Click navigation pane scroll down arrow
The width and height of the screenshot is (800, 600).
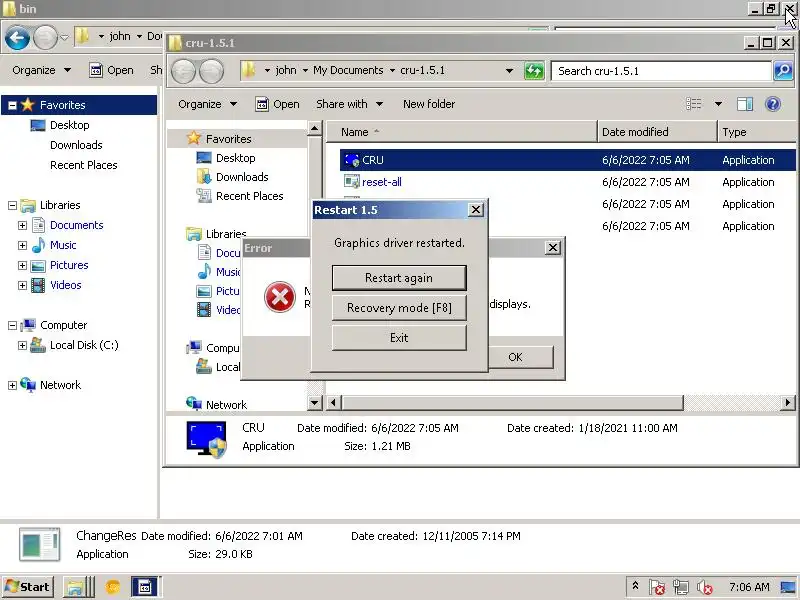tap(314, 403)
